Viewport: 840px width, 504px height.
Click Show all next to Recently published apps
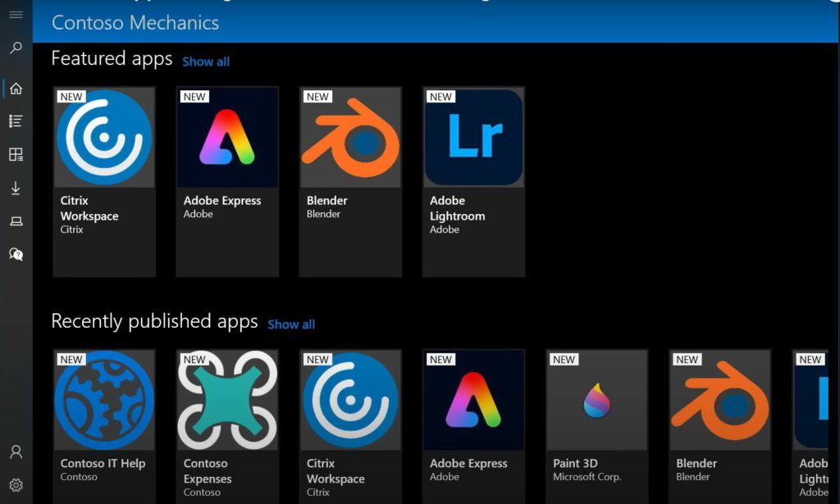(x=291, y=325)
